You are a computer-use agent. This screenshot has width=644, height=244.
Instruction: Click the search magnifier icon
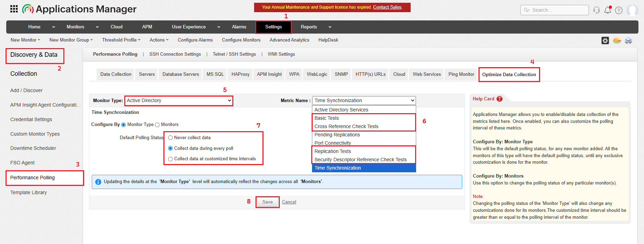pos(527,10)
